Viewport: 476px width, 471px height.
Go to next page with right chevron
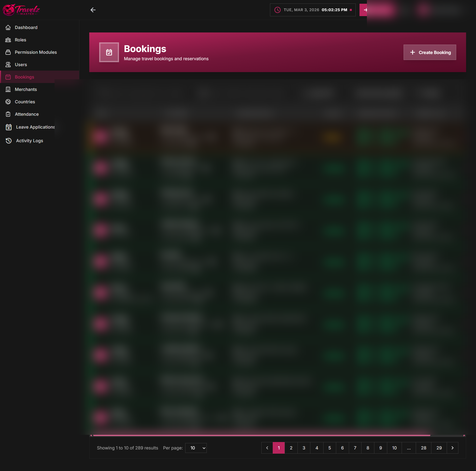(452, 448)
